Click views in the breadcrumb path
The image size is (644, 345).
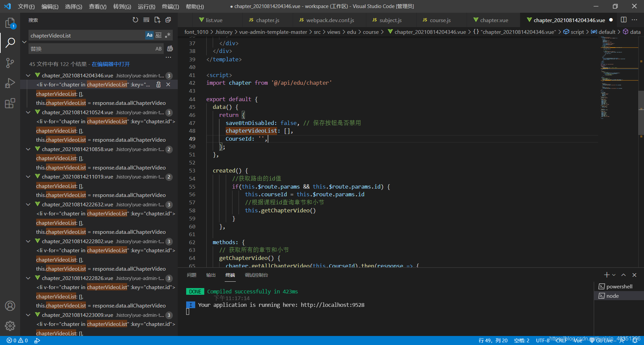(x=333, y=32)
